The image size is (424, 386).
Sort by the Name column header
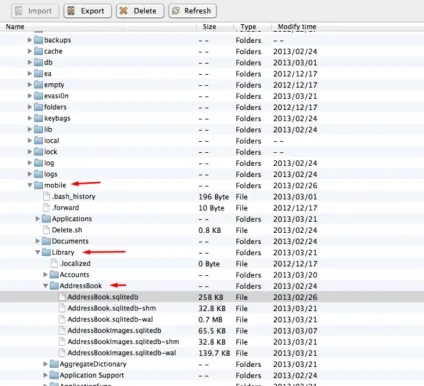tap(15, 27)
